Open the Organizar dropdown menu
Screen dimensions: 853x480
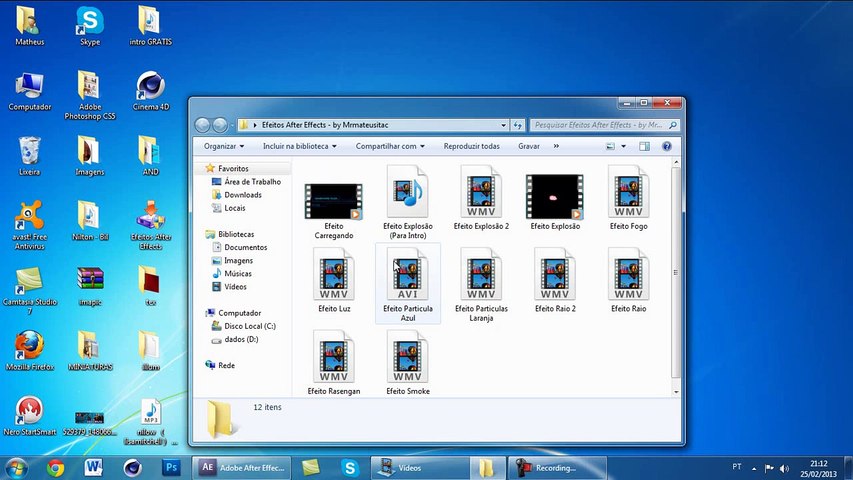point(224,146)
